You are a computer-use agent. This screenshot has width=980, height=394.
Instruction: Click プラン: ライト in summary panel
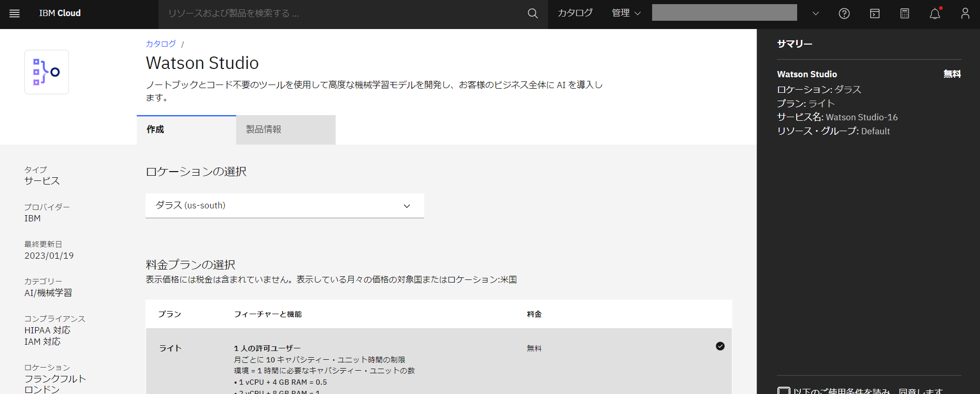coord(806,104)
